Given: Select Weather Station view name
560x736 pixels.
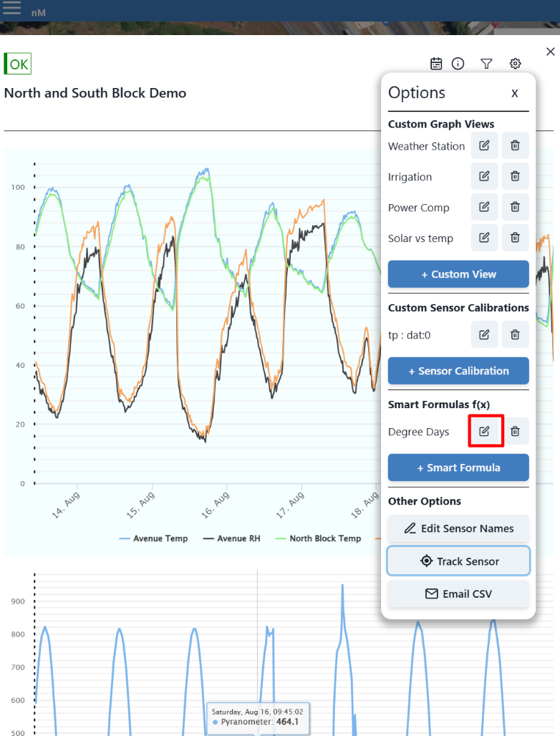Looking at the screenshot, I should (x=426, y=147).
